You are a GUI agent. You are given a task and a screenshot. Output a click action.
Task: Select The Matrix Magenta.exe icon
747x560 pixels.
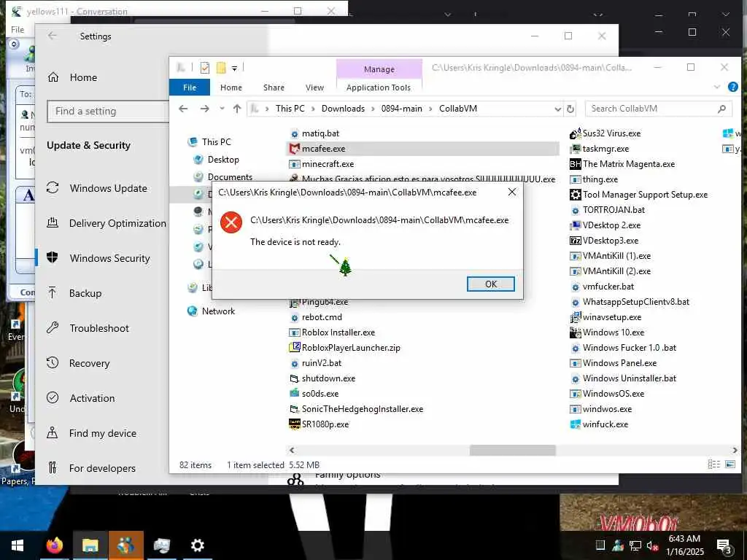(576, 164)
